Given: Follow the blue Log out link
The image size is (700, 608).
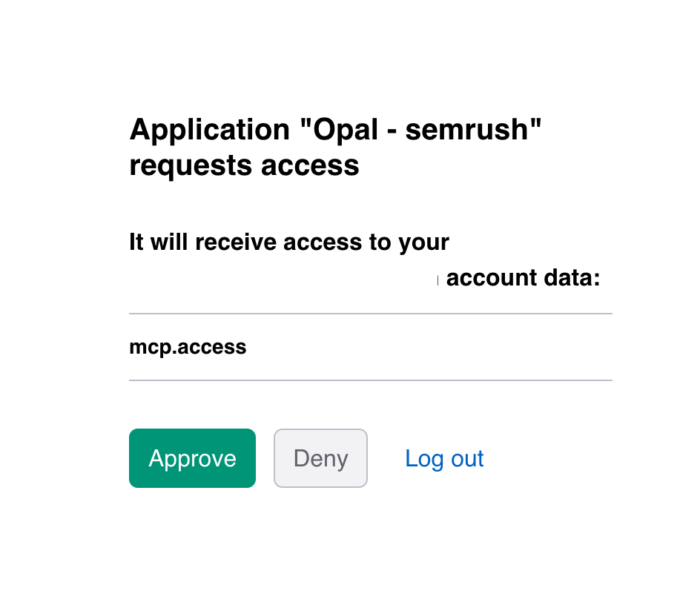Looking at the screenshot, I should click(444, 458).
